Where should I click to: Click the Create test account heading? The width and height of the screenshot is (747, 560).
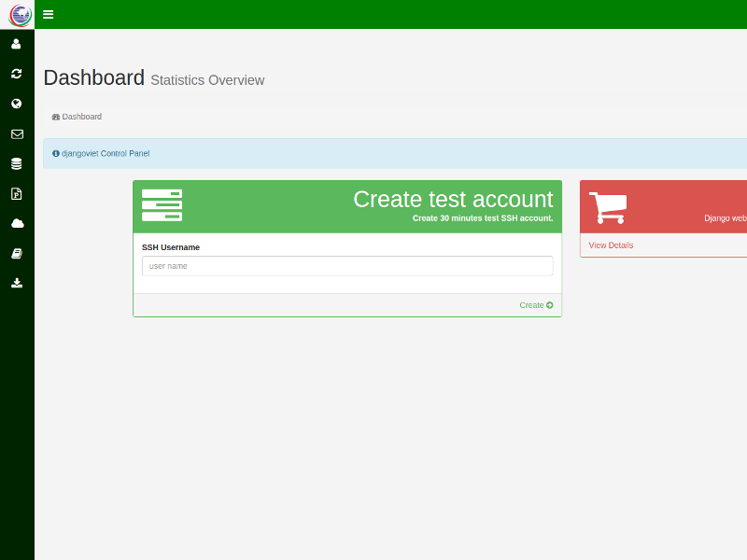point(453,199)
